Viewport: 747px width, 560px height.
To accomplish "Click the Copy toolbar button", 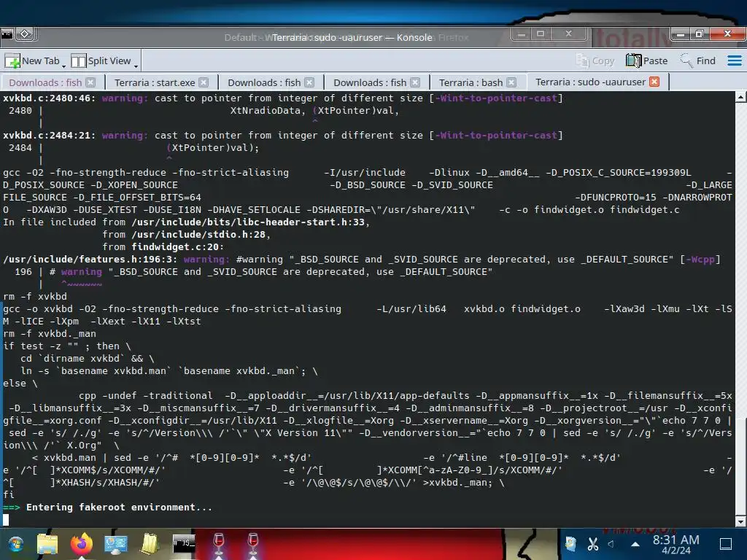I will 595,61.
